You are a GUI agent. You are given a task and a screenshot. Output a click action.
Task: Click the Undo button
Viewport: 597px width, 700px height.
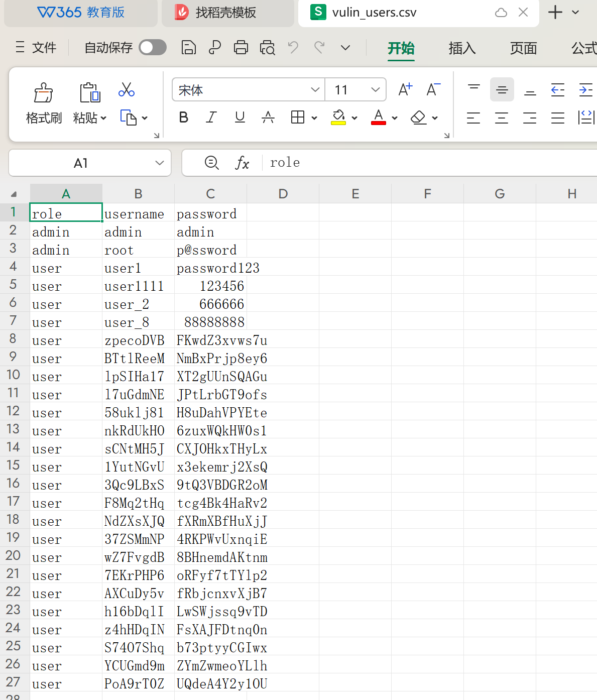[x=293, y=47]
